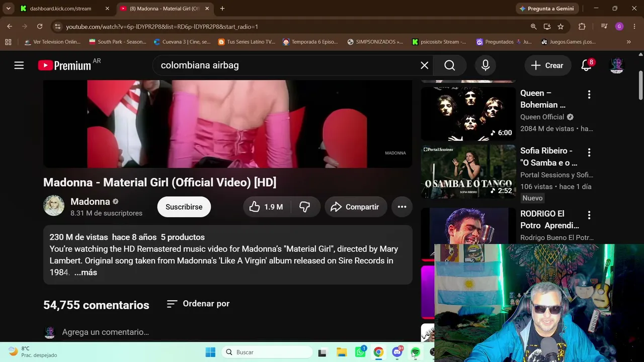This screenshot has width=644, height=362.
Task: Open YouTube notifications bell
Action: click(x=586, y=65)
